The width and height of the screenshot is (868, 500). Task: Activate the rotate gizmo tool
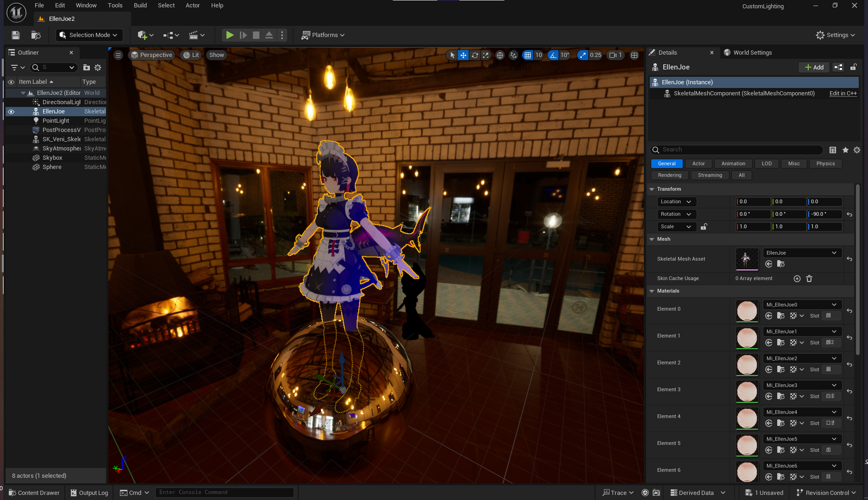coord(475,55)
